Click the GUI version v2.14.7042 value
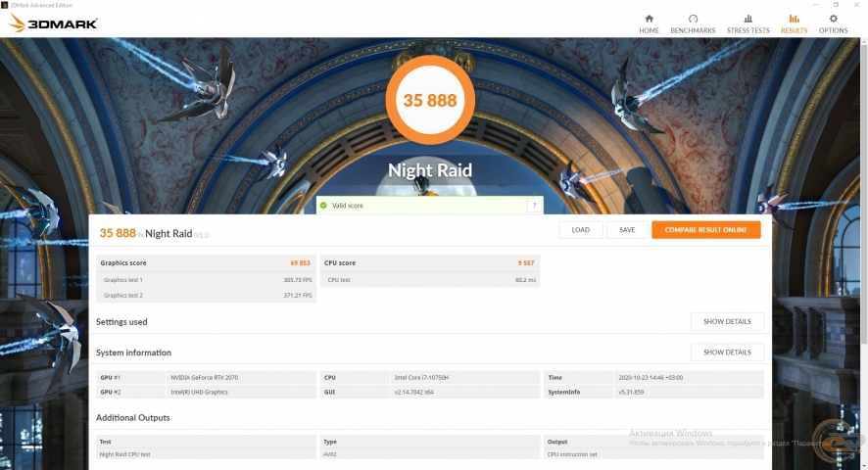 414,392
